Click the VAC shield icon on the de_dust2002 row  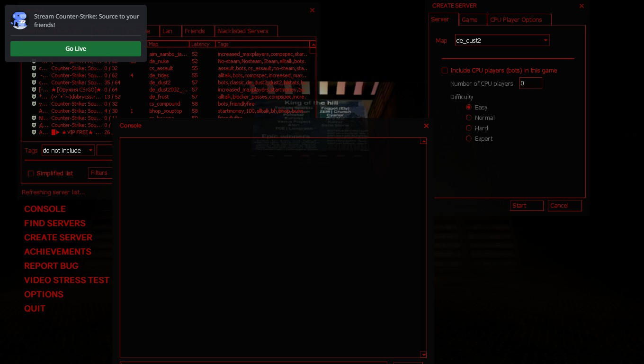34,90
